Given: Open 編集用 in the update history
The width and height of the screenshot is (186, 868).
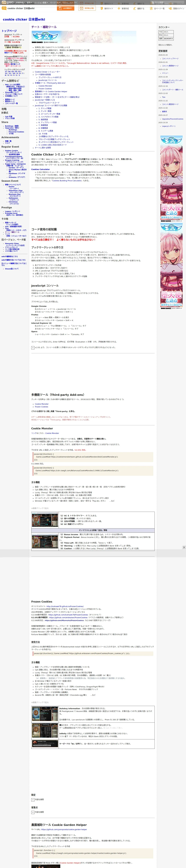Looking at the screenshot, I should [164, 112].
